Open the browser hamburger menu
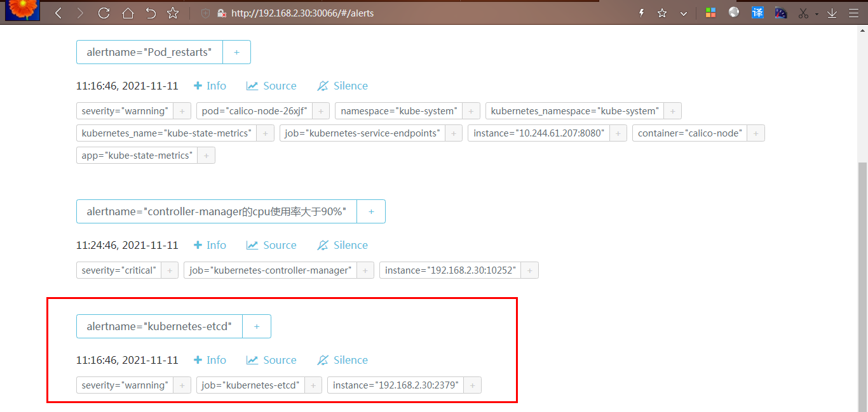Screen dimensions: 868x412 click(853, 13)
